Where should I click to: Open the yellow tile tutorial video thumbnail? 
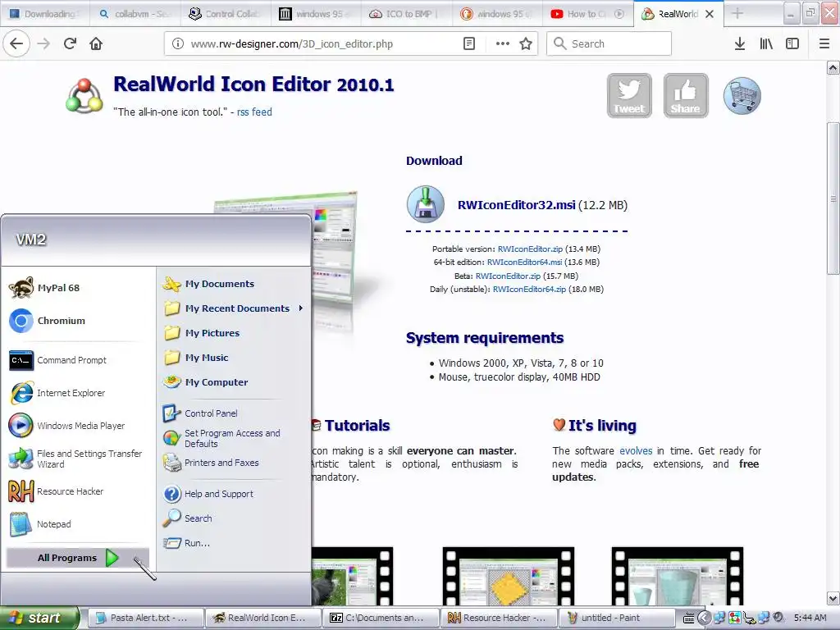[509, 577]
